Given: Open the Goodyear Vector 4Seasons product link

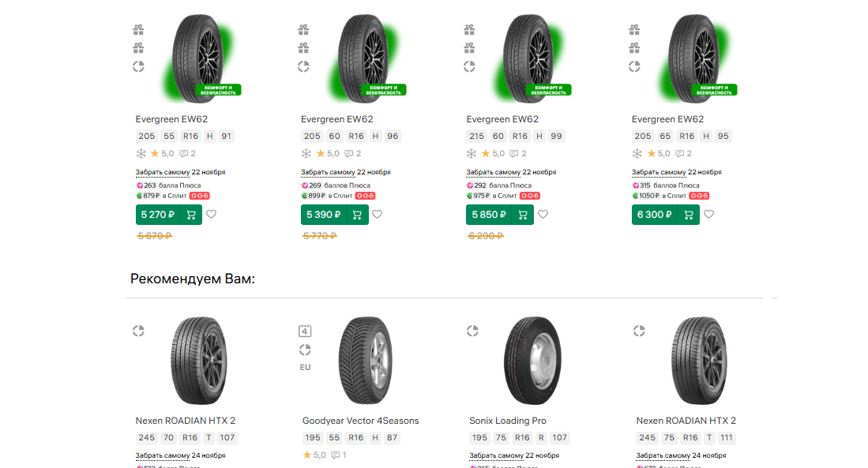Looking at the screenshot, I should point(360,421).
